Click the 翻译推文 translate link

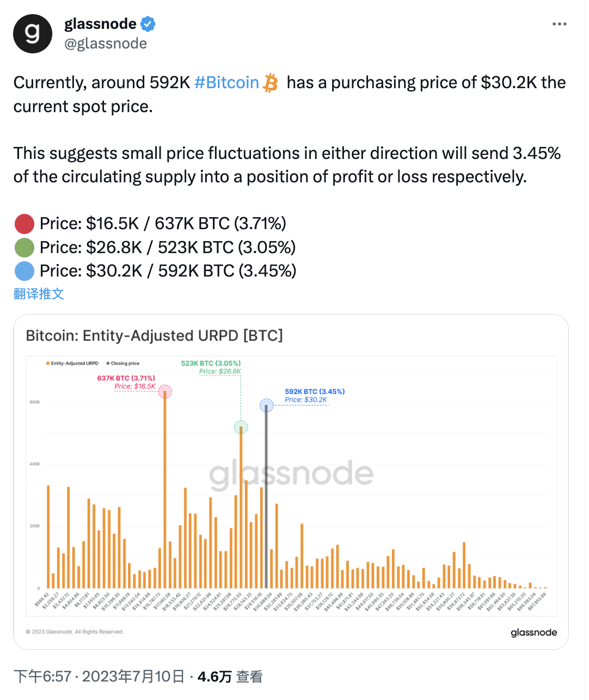click(x=38, y=294)
